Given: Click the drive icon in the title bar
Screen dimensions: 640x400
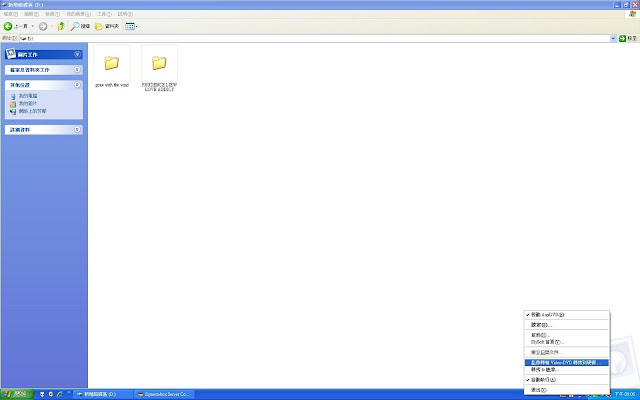Looking at the screenshot, I should click(4, 4).
